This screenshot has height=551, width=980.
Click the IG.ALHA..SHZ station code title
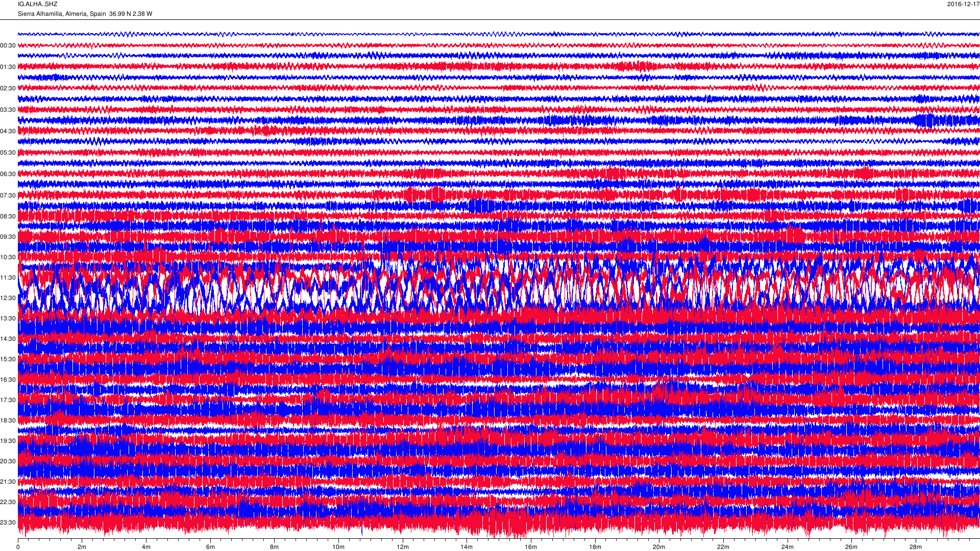[x=38, y=4]
